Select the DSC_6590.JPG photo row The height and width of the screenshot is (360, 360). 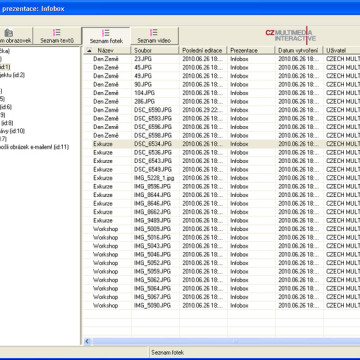221,110
